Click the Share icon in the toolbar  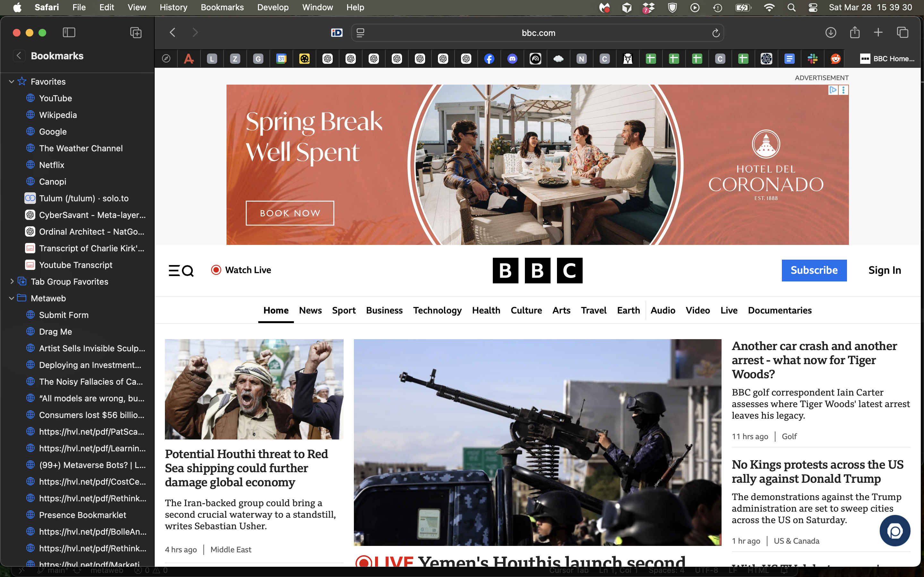(854, 32)
